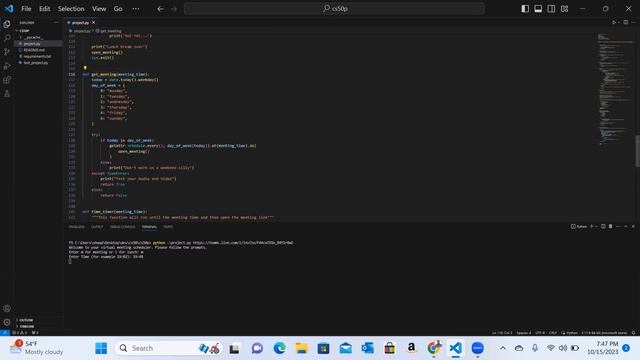
Task: Toggle the Primary Side Bar layout button
Action: [x=525, y=9]
